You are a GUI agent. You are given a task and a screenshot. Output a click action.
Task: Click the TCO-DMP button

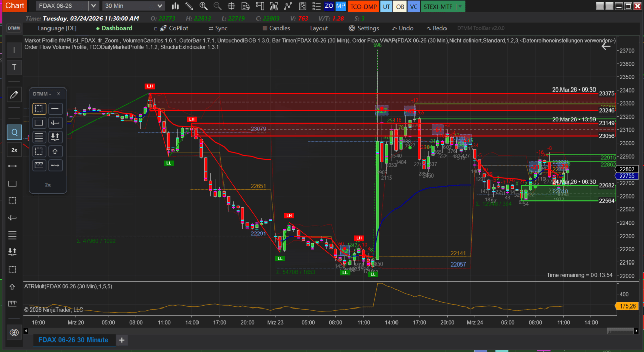[x=363, y=6]
